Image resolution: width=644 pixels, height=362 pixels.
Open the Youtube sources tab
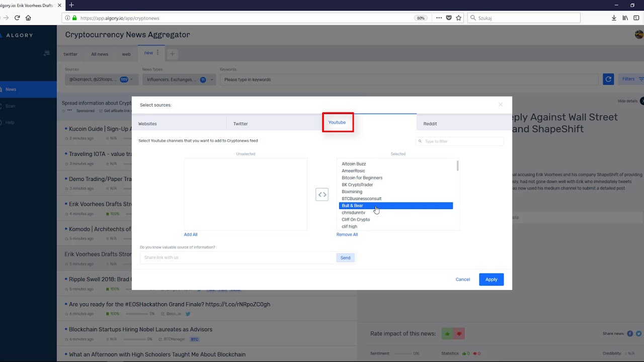[x=337, y=122]
